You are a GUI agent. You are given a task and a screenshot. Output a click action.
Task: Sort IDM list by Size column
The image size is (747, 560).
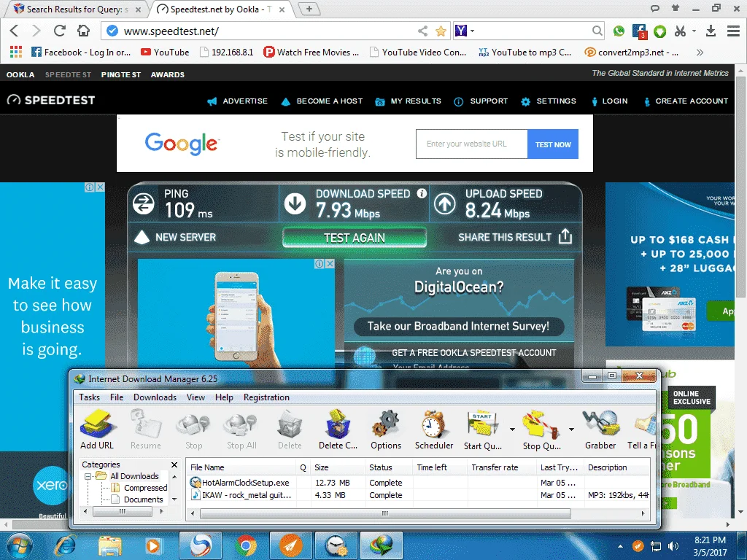pyautogui.click(x=338, y=467)
